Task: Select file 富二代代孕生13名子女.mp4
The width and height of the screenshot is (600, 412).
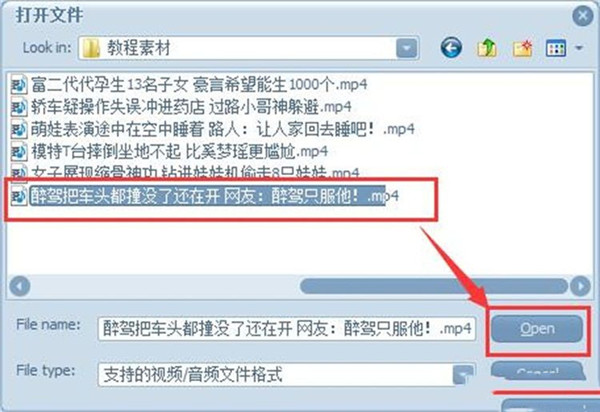Action: tap(199, 85)
